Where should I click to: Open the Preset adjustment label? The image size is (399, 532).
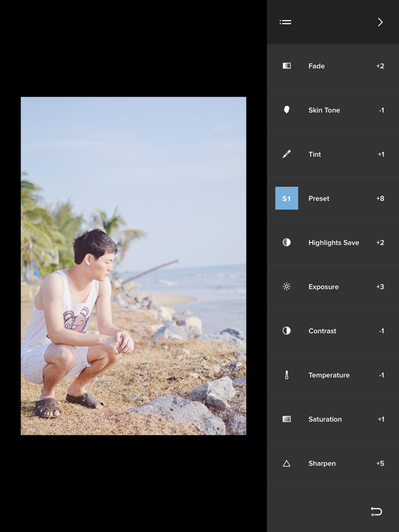coord(319,198)
